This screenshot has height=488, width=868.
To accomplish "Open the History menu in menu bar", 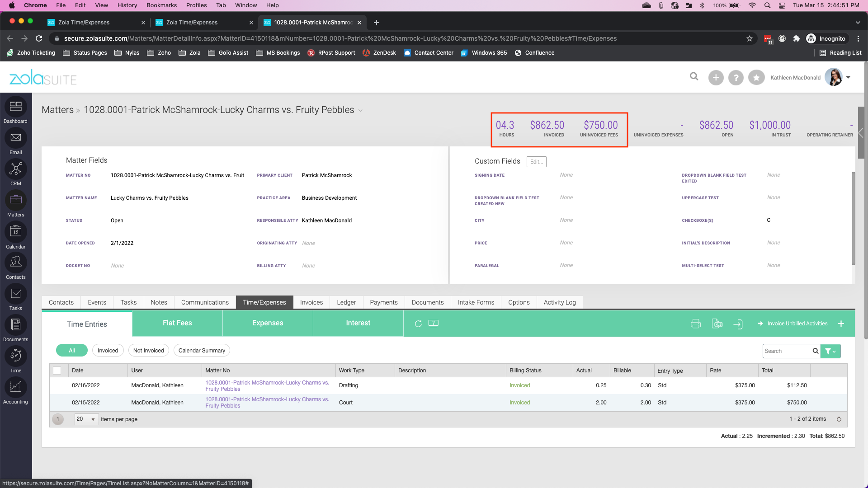I will coord(127,5).
